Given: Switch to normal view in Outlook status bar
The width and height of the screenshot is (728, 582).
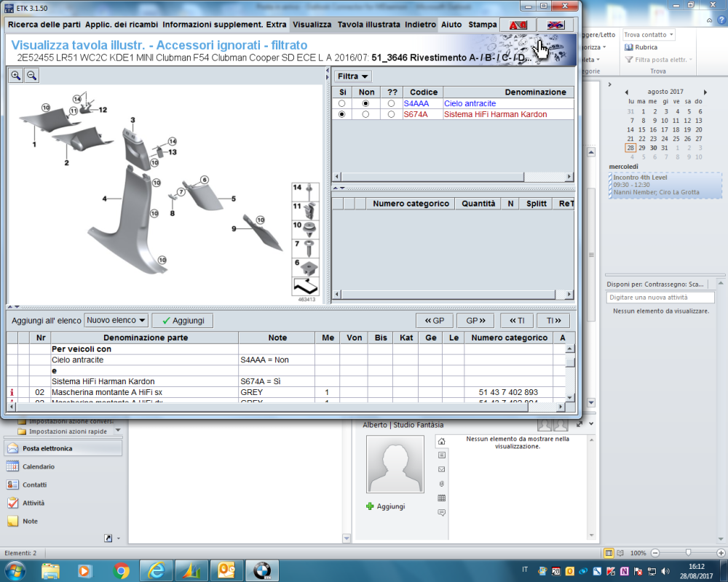Looking at the screenshot, I should pyautogui.click(x=609, y=553).
